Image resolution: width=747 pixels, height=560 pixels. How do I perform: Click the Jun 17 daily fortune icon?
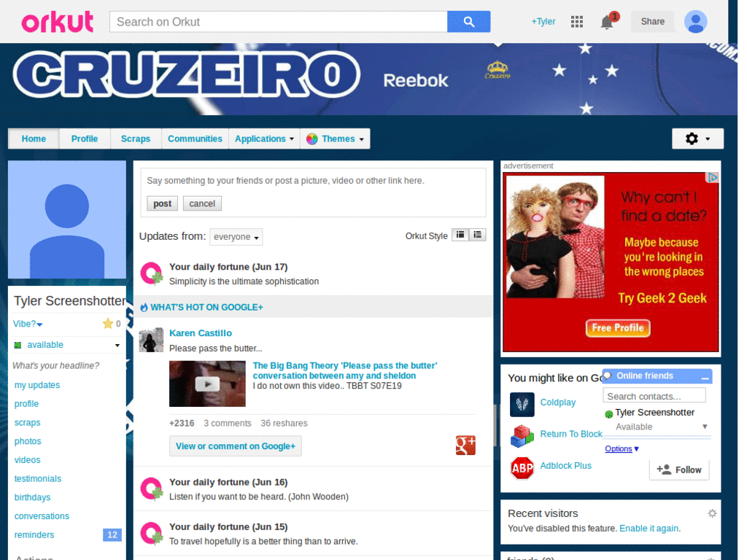pyautogui.click(x=152, y=273)
